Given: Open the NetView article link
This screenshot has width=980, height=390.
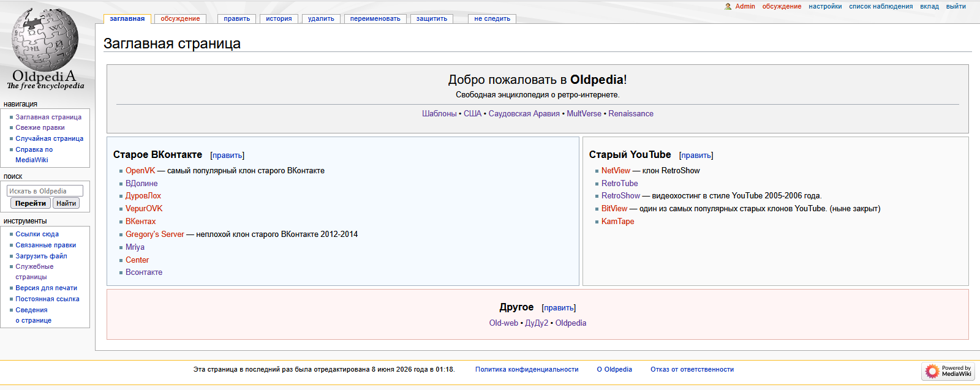Looking at the screenshot, I should 616,171.
